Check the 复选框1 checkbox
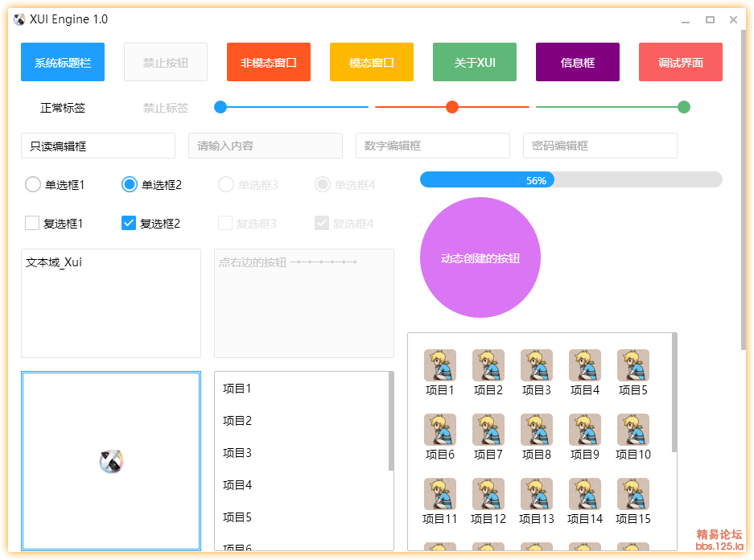The width and height of the screenshot is (754, 560). 32,223
